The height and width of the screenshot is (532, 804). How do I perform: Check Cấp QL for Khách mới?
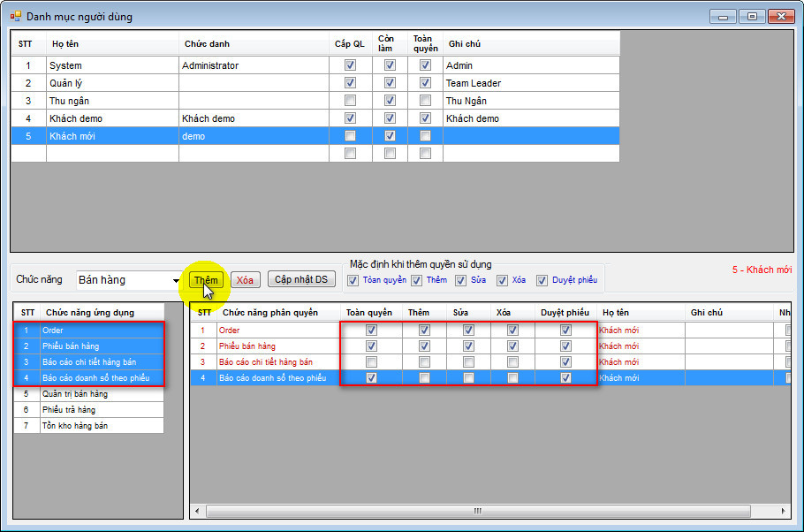(350, 136)
